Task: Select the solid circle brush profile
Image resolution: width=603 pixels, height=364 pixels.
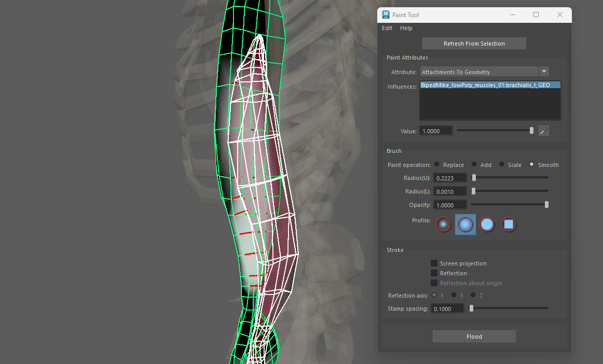Action: [487, 225]
